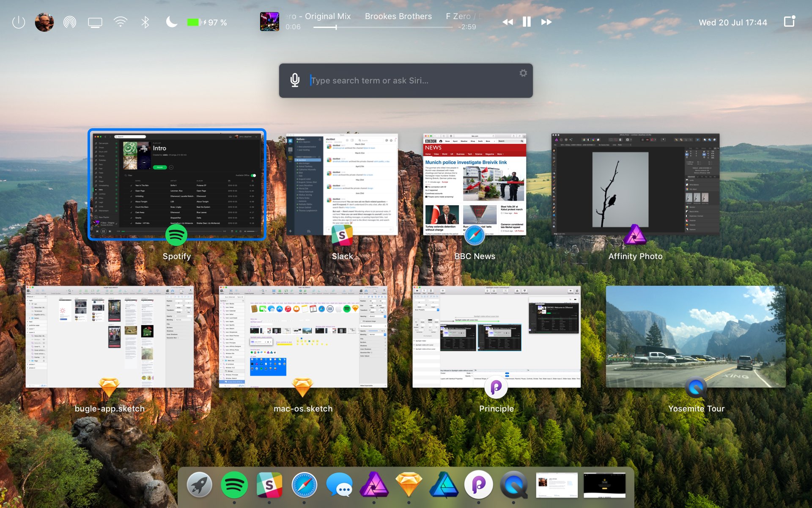Open the World tab on BBC News
812x508 pixels.
(444, 154)
